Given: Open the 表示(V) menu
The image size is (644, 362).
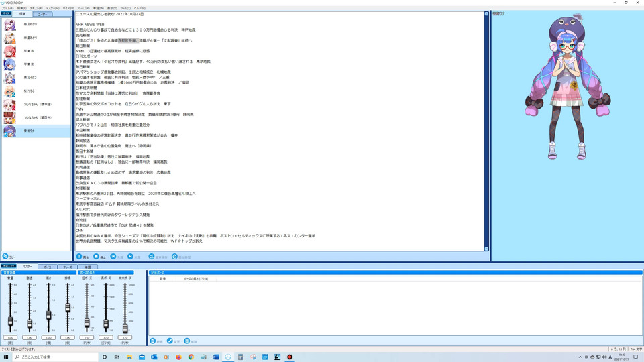Looking at the screenshot, I should [x=112, y=8].
